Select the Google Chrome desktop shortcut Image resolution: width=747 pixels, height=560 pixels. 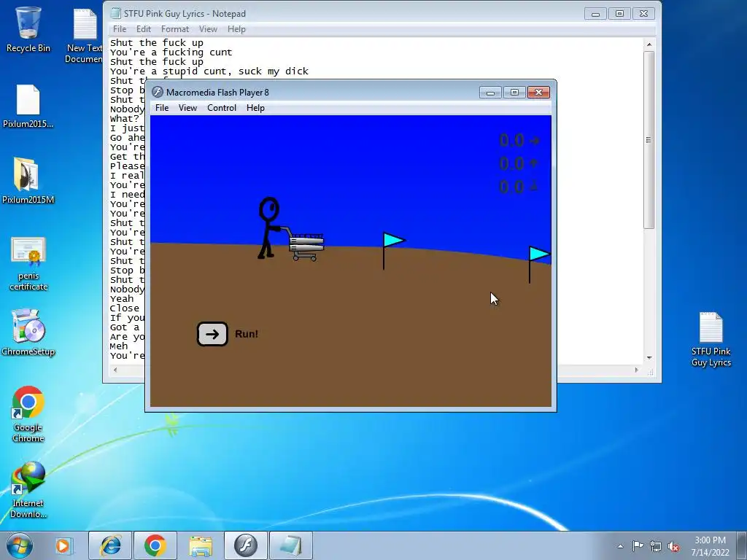coord(28,414)
